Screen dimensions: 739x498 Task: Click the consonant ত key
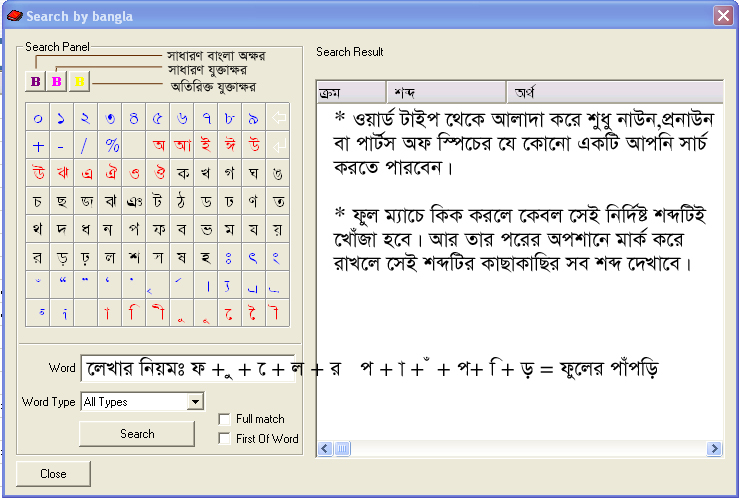(278, 201)
